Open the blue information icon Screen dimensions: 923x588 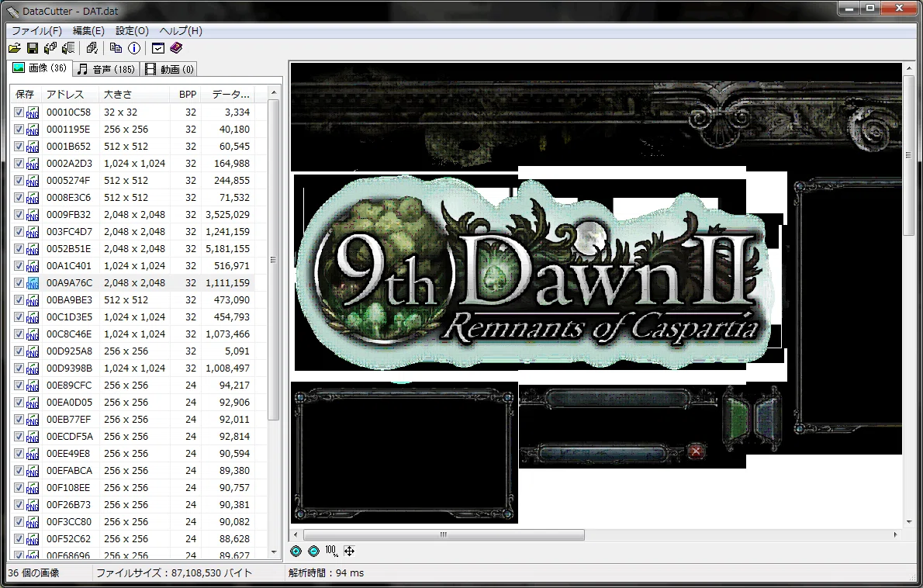[x=134, y=48]
